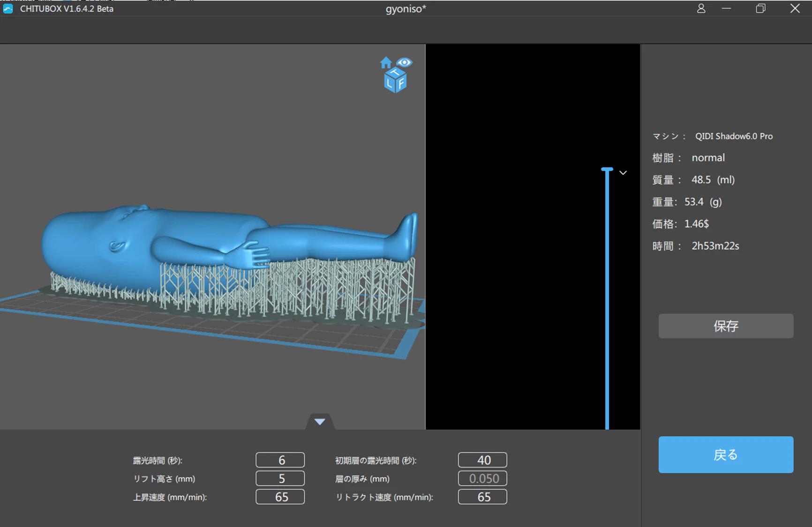Edit the 上昇速度 lift speed field
This screenshot has width=812, height=527.
point(280,497)
